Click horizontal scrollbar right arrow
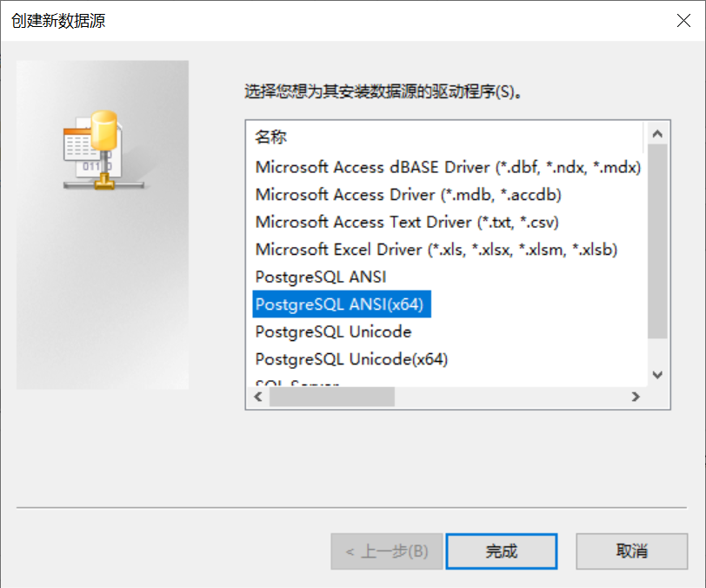 click(x=636, y=397)
